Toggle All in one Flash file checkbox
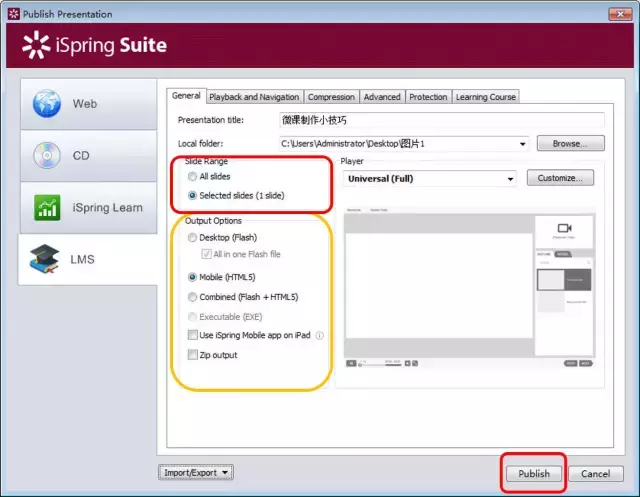 click(207, 254)
